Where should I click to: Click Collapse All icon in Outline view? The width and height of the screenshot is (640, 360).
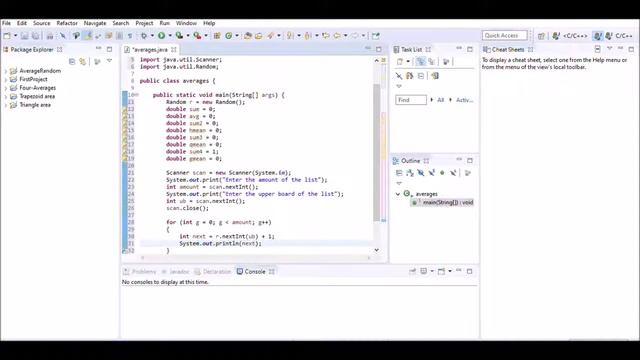click(399, 173)
